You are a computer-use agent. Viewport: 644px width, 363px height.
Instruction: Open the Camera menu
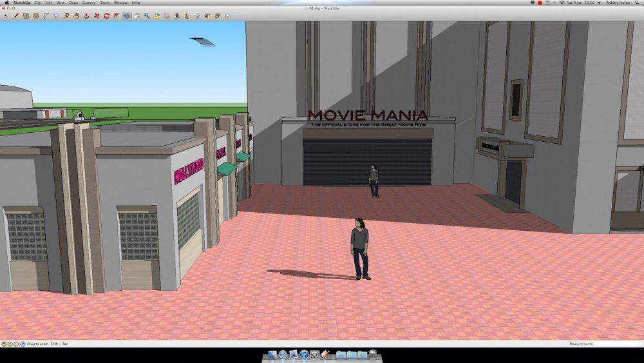pyautogui.click(x=89, y=3)
